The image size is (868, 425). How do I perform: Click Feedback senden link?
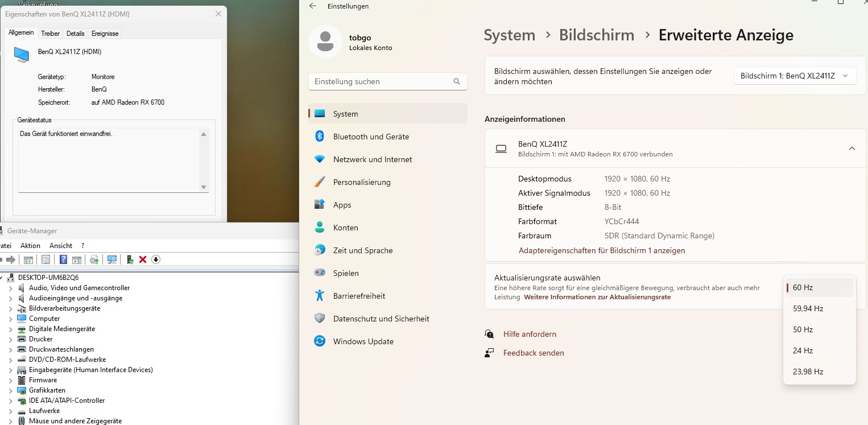[x=534, y=353]
